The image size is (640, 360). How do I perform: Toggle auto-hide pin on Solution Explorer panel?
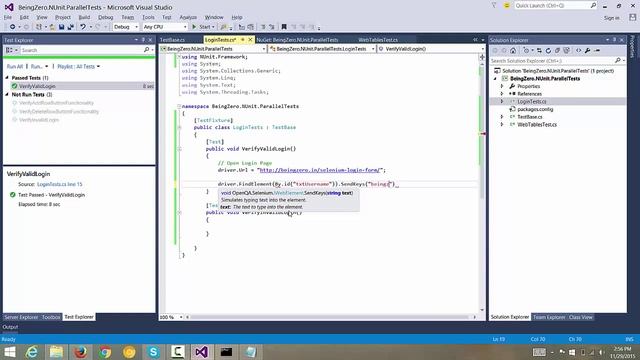pos(614,40)
